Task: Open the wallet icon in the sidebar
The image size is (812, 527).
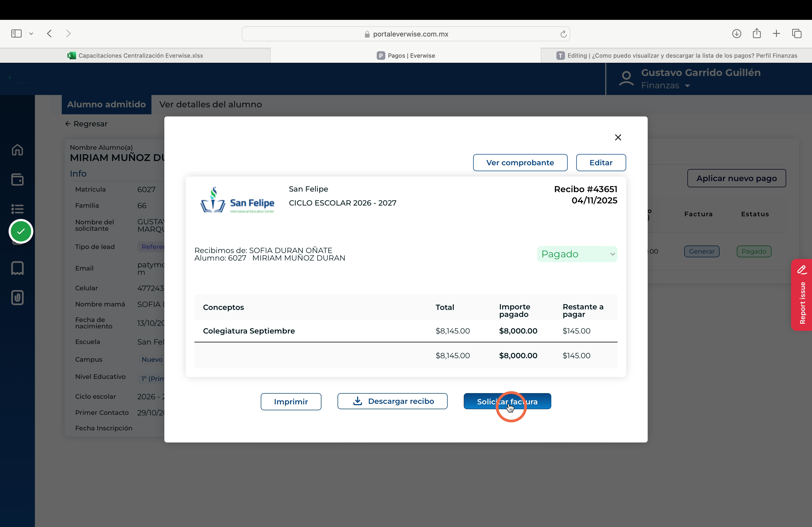Action: 17,179
